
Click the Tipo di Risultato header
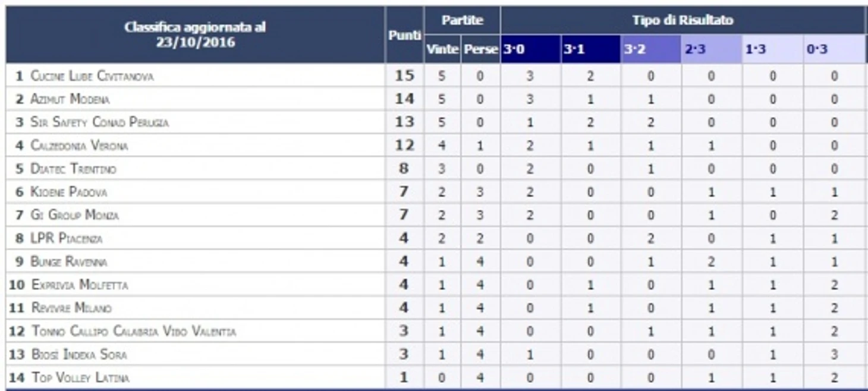point(683,20)
